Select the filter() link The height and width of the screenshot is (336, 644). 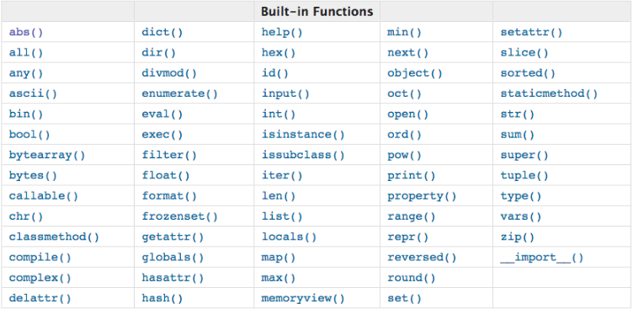[169, 155]
